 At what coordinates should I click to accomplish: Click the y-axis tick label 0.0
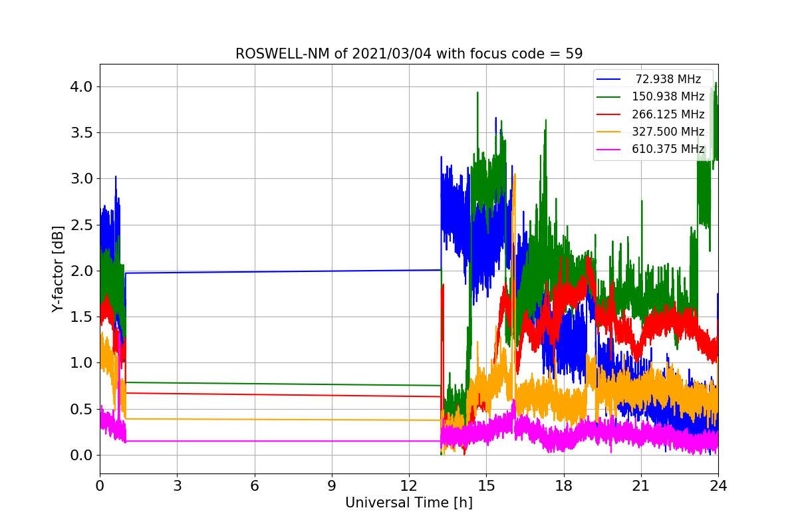[x=82, y=456]
